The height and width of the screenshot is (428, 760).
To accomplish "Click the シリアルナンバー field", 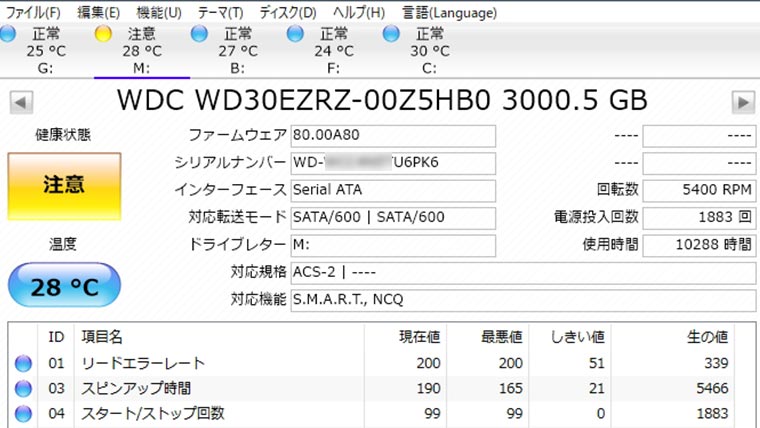I will pos(392,163).
